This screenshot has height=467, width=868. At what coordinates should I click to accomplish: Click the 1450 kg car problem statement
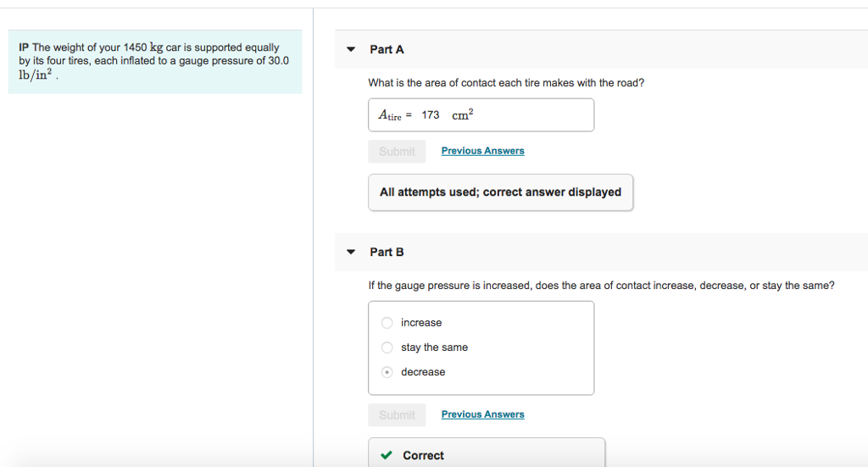[154, 60]
